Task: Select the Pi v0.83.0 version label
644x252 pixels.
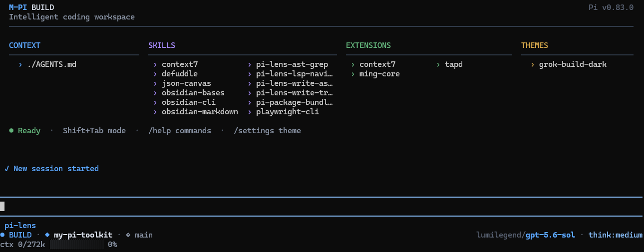Action: coord(612,7)
